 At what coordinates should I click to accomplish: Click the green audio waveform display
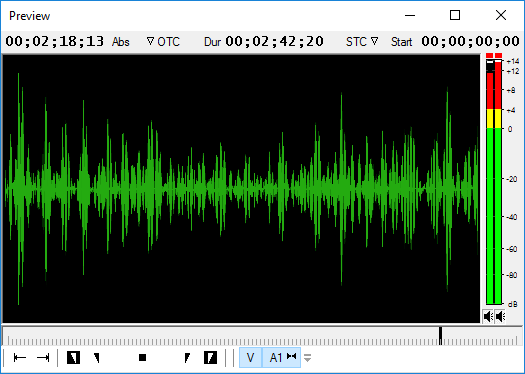coord(241,189)
